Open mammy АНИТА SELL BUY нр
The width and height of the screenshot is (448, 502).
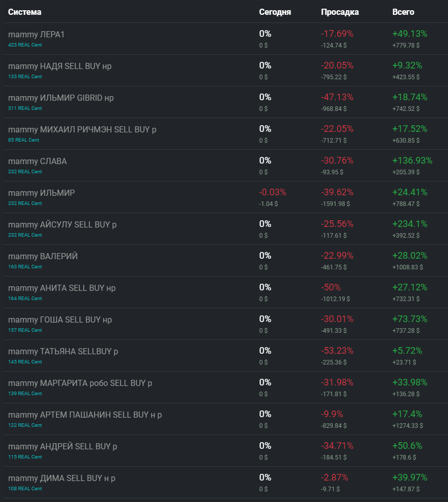coord(62,288)
